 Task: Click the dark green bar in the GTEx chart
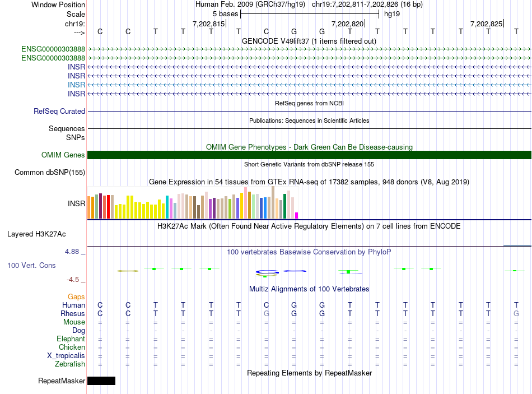[x=284, y=206]
